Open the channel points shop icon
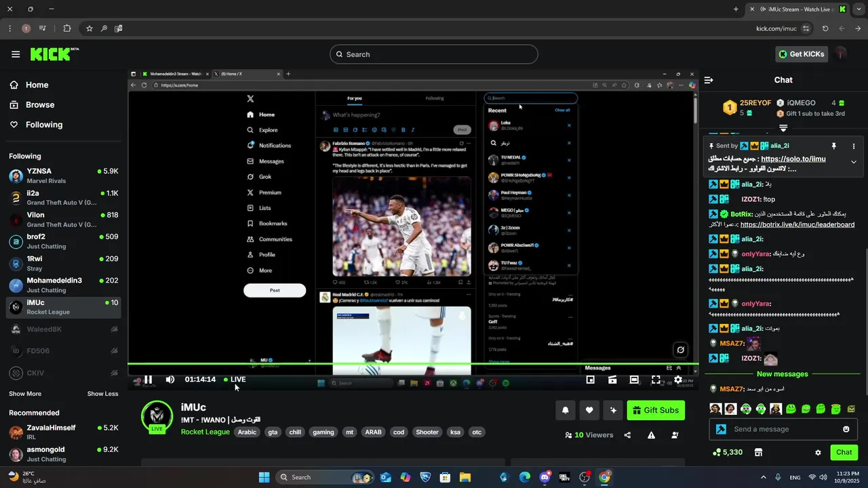The width and height of the screenshot is (868, 488). [758, 452]
